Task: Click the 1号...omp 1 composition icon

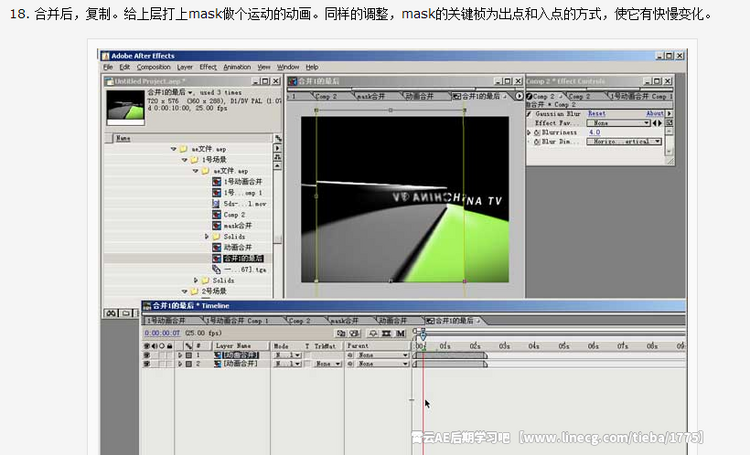Action: [216, 193]
